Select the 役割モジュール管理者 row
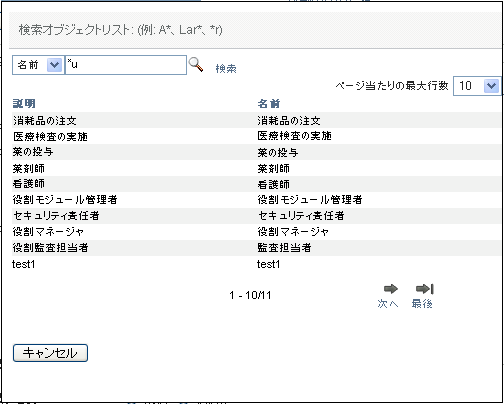The image size is (504, 404). 256,200
